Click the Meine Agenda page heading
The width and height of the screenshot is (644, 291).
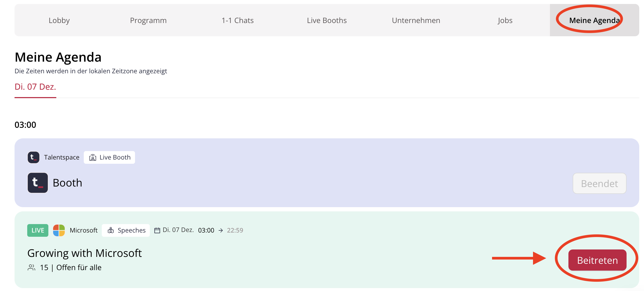pyautogui.click(x=58, y=57)
